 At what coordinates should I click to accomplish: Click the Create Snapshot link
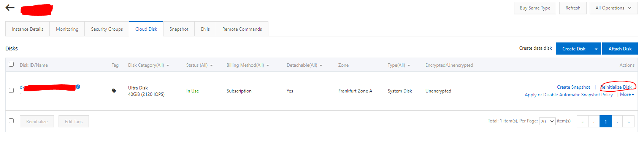click(x=573, y=87)
